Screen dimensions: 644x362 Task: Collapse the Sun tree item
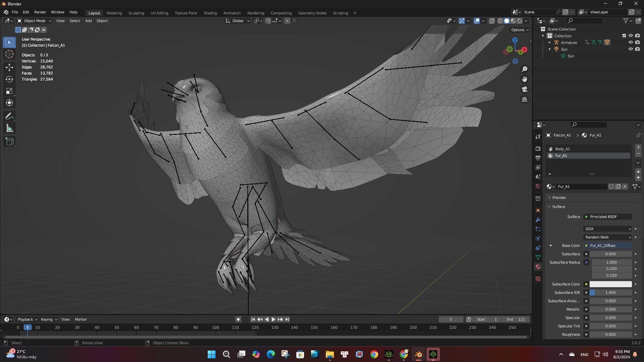coord(549,49)
